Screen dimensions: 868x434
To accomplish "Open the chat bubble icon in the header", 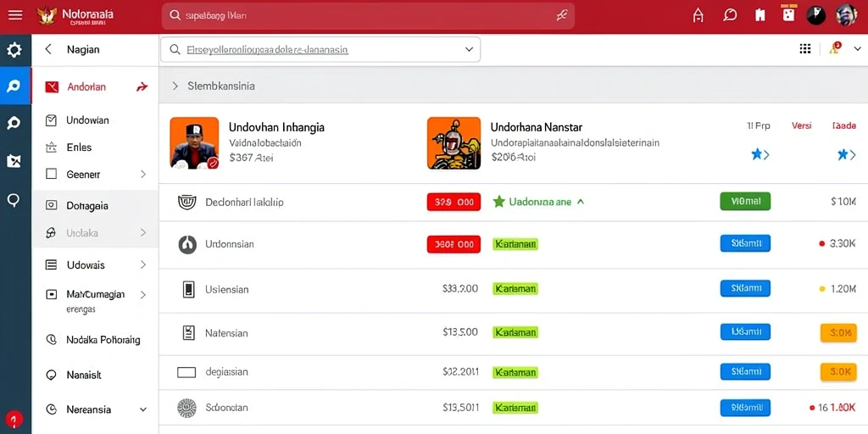I will pos(730,15).
